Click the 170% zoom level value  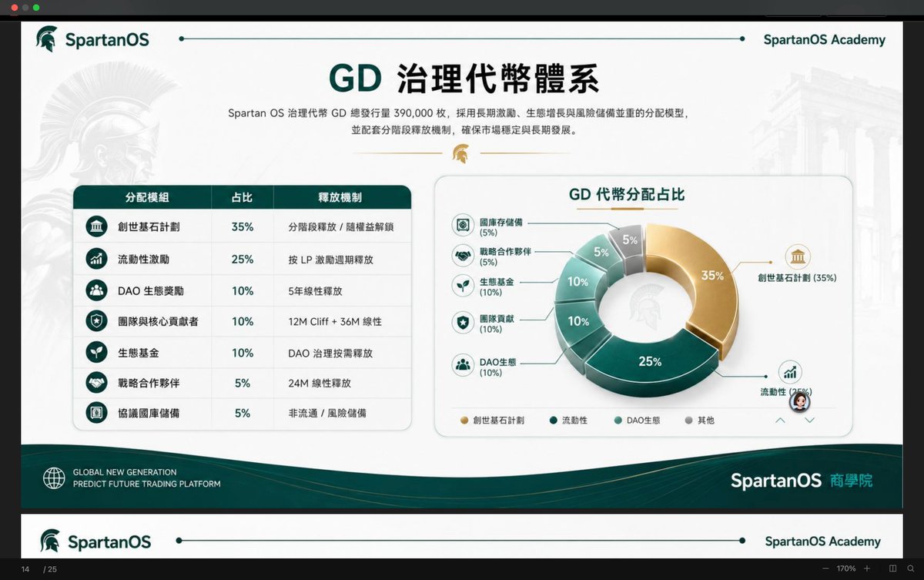click(846, 568)
